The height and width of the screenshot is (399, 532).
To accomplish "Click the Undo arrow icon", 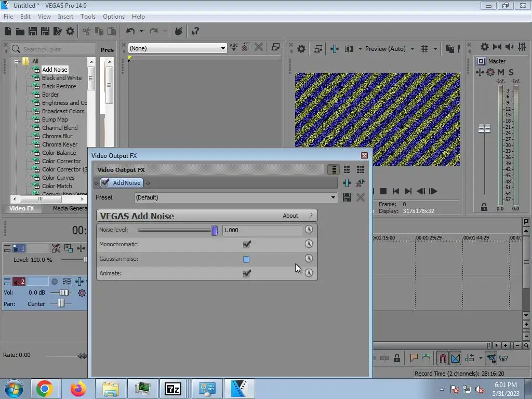I will point(130,31).
